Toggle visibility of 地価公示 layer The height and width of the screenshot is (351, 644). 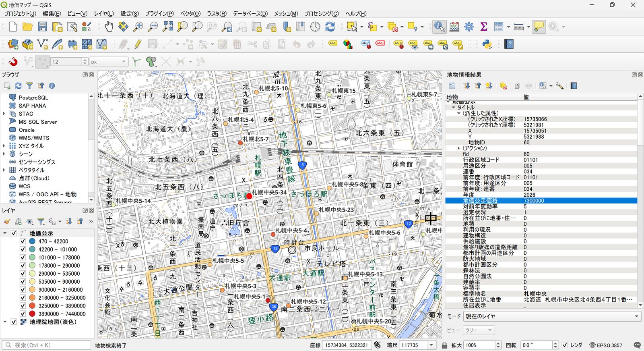14,233
